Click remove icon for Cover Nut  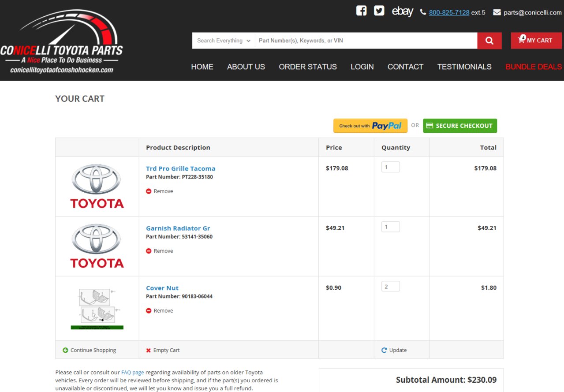[x=149, y=311]
